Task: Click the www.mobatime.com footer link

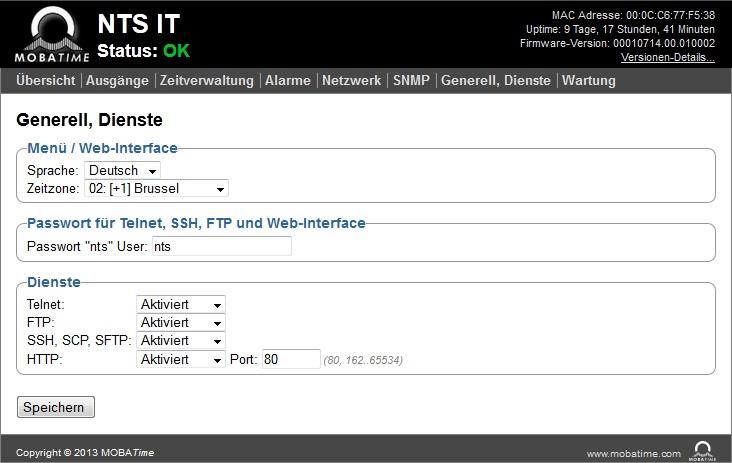Action: coord(633,454)
